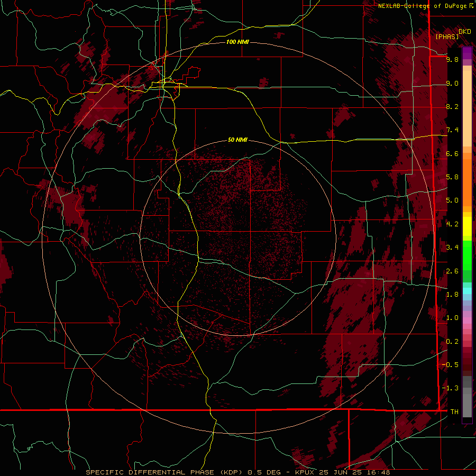Click the cyan color bar segment

pos(467,290)
